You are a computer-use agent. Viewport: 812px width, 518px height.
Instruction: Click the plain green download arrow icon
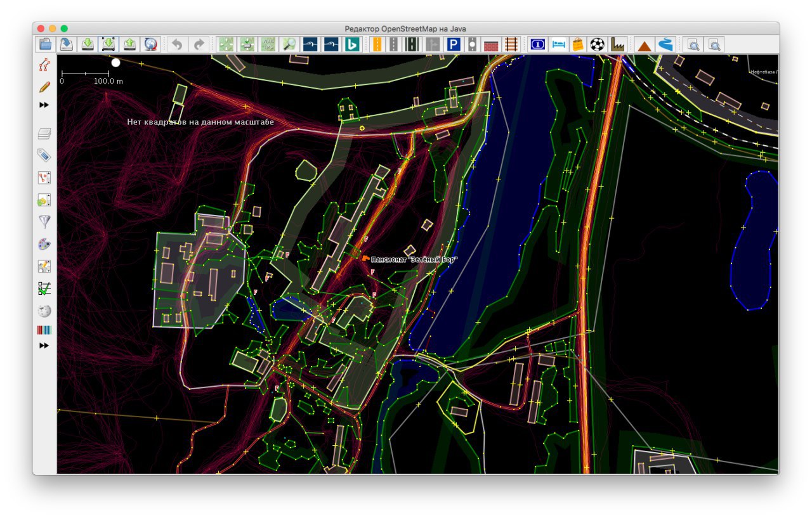tap(88, 44)
